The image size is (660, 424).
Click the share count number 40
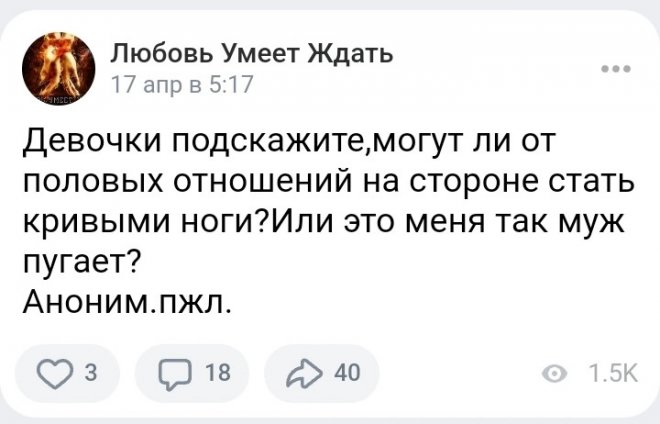tap(347, 372)
